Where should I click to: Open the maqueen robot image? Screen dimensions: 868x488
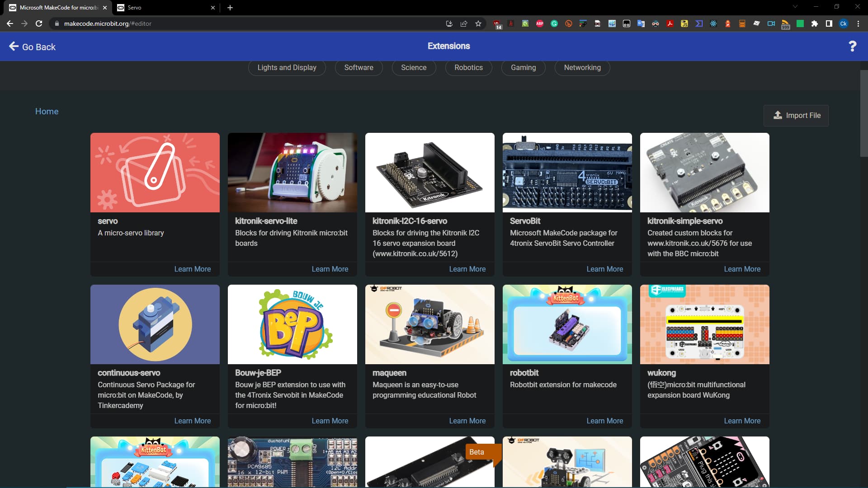tap(430, 324)
